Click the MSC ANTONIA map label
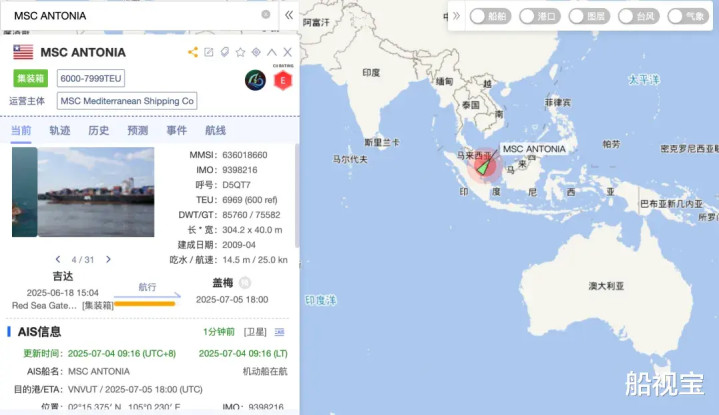 point(534,149)
